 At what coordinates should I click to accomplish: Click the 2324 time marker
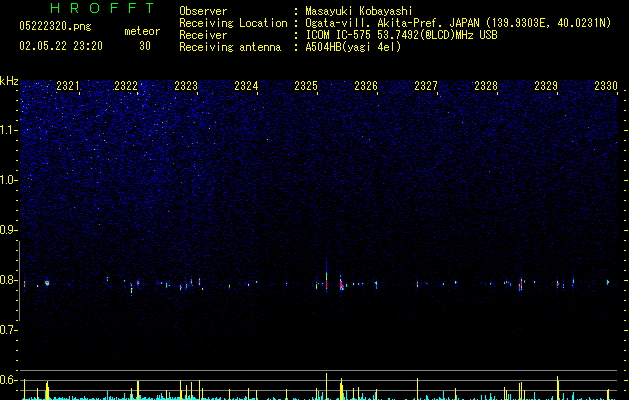(x=246, y=86)
